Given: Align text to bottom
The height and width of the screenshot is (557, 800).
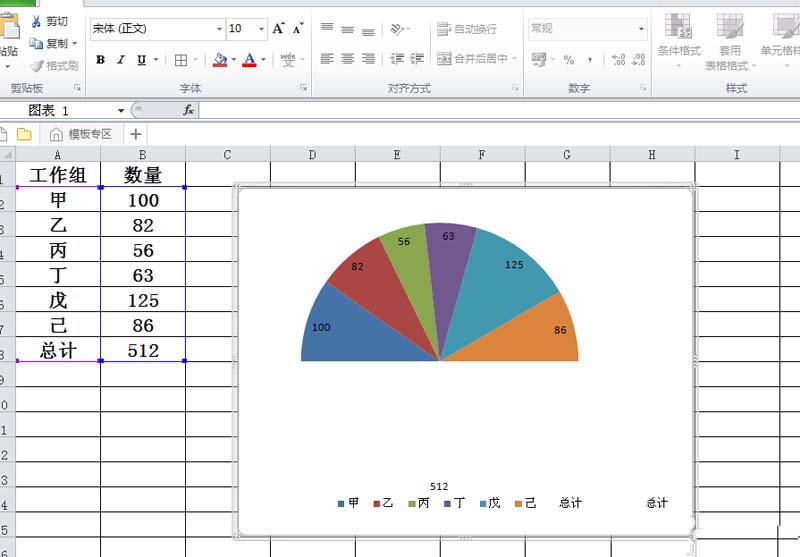Looking at the screenshot, I should (368, 31).
